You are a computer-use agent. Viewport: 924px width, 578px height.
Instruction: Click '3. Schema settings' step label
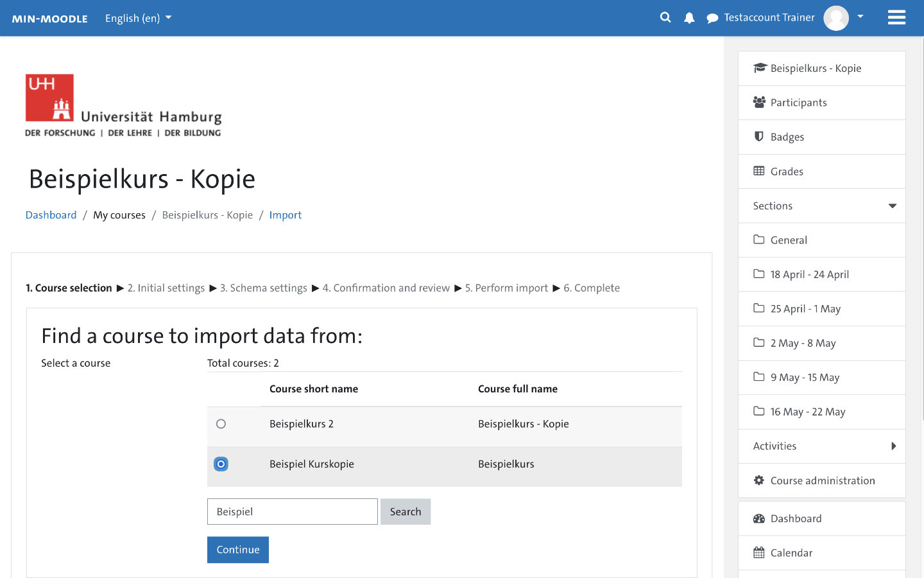click(264, 288)
